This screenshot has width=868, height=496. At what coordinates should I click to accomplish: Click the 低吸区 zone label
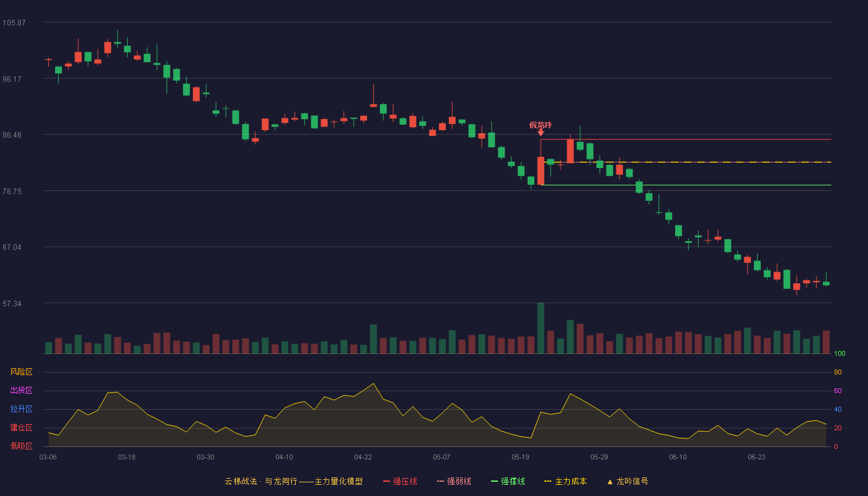[21, 446]
